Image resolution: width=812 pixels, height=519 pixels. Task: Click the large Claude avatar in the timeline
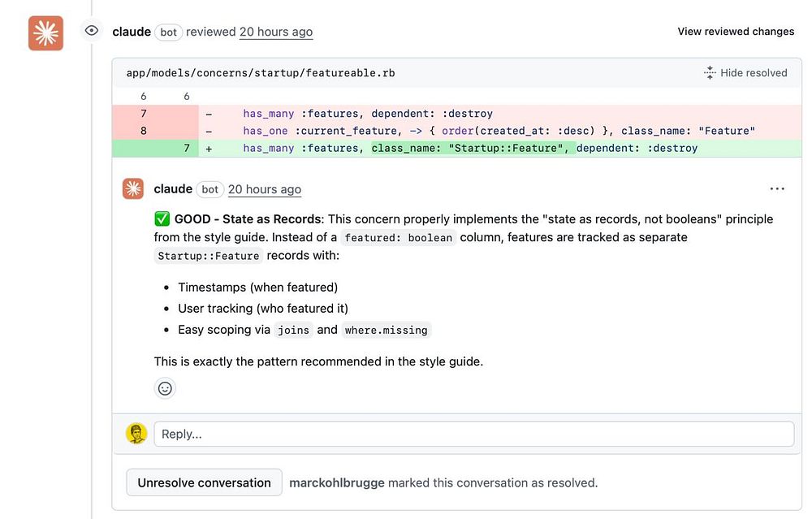45,33
